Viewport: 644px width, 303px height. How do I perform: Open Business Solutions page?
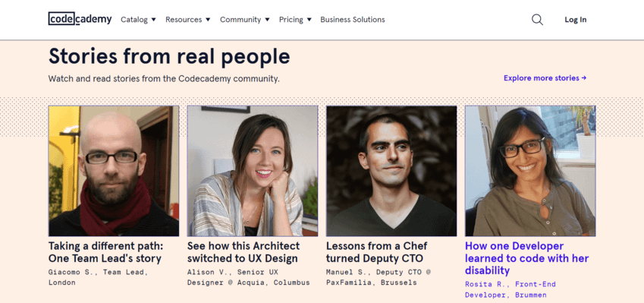[353, 19]
